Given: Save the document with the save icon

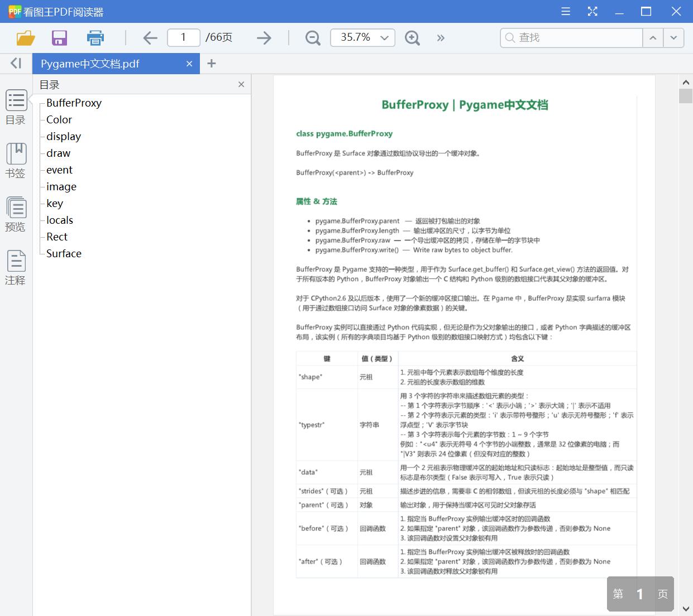Looking at the screenshot, I should pos(59,37).
